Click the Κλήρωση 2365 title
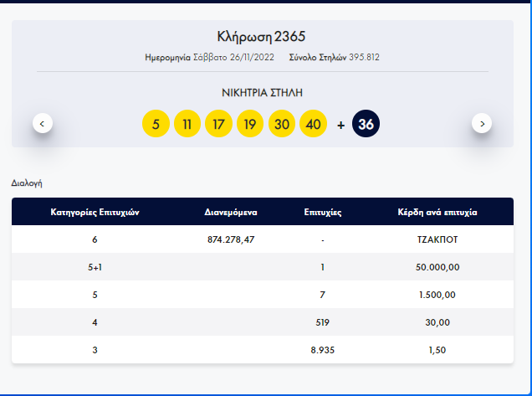The image size is (532, 396). [x=262, y=37]
